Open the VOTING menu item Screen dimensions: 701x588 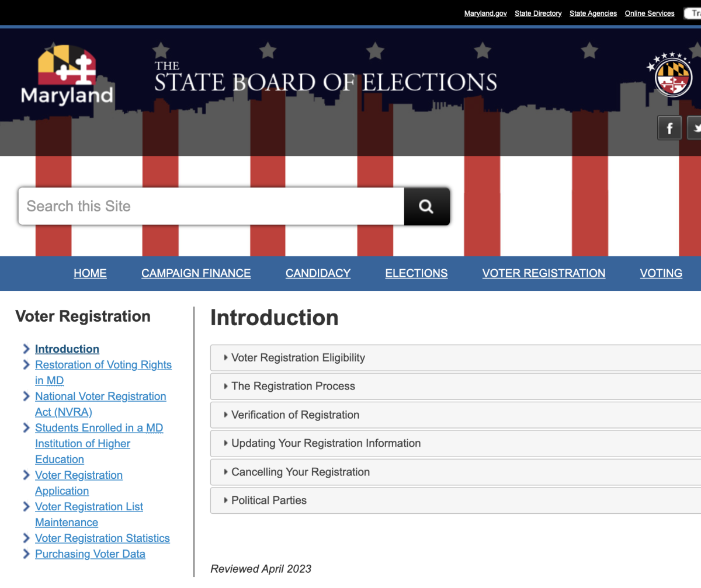[661, 273]
